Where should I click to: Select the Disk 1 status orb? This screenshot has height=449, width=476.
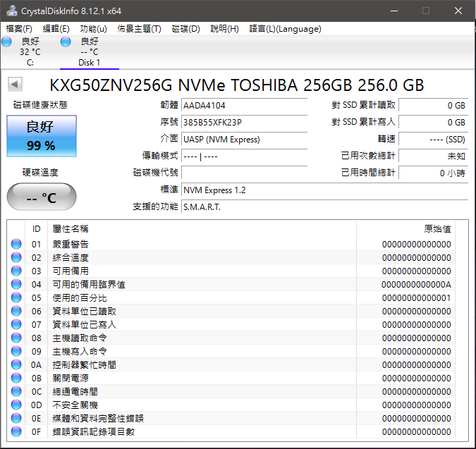pos(66,42)
